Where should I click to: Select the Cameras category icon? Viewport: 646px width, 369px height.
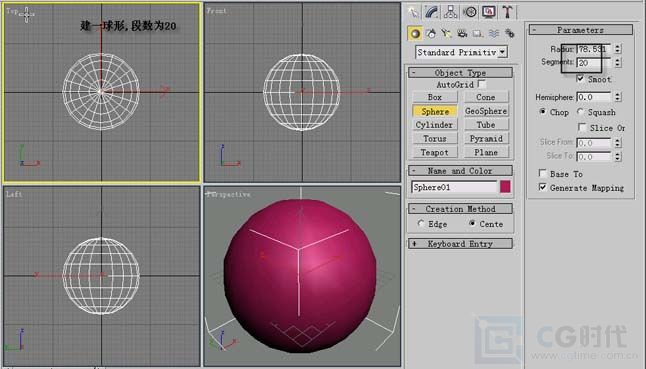click(x=462, y=33)
